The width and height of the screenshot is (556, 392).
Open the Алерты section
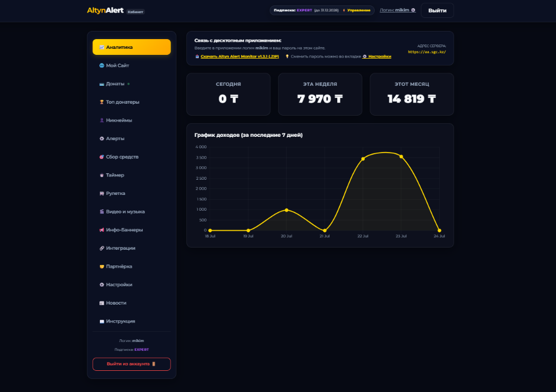[131, 138]
